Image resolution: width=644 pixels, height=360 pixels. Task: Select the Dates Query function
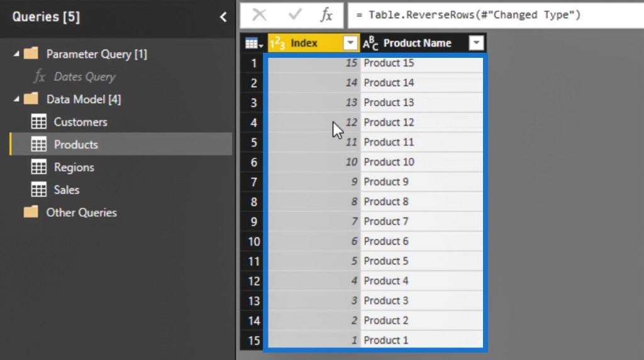coord(85,77)
